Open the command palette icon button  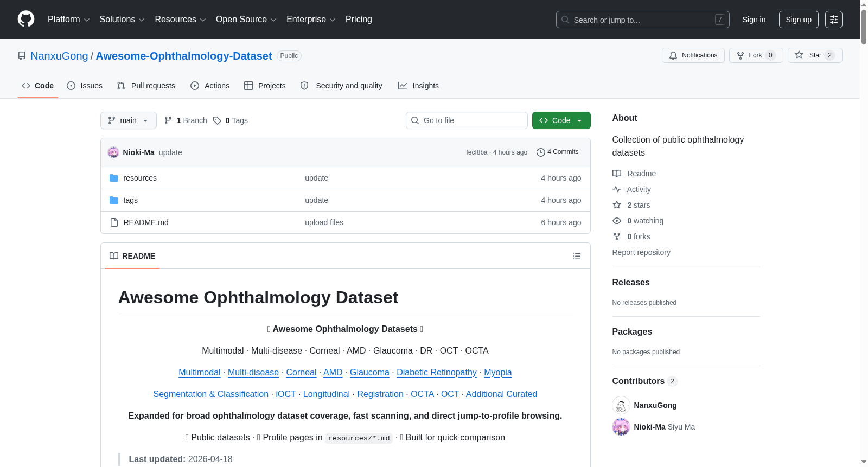(x=834, y=20)
